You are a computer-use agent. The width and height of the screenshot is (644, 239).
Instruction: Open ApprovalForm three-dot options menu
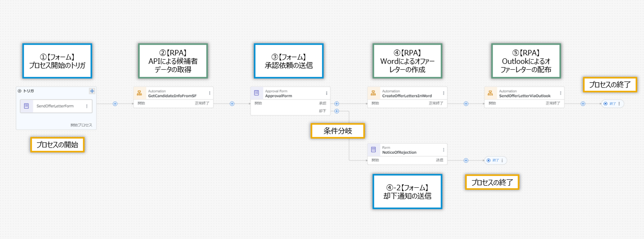point(327,93)
